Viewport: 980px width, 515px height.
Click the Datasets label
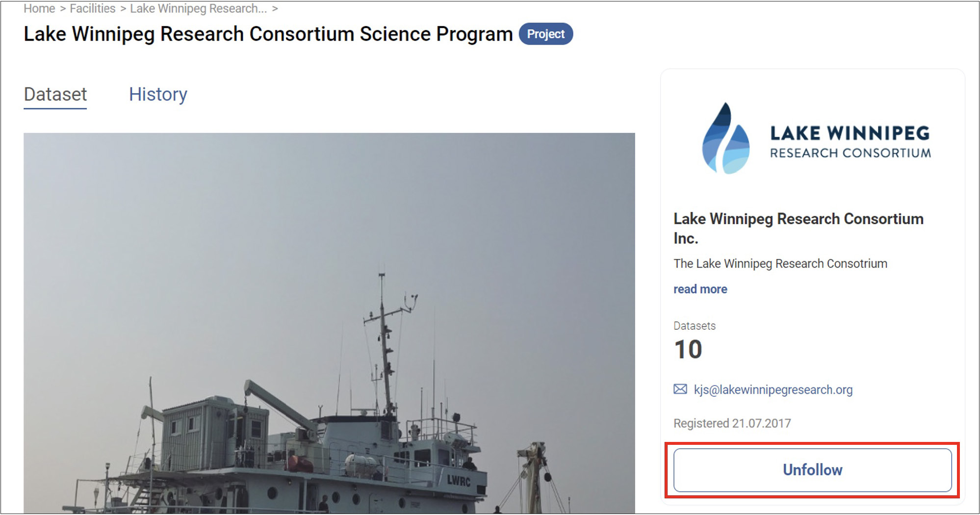point(694,326)
